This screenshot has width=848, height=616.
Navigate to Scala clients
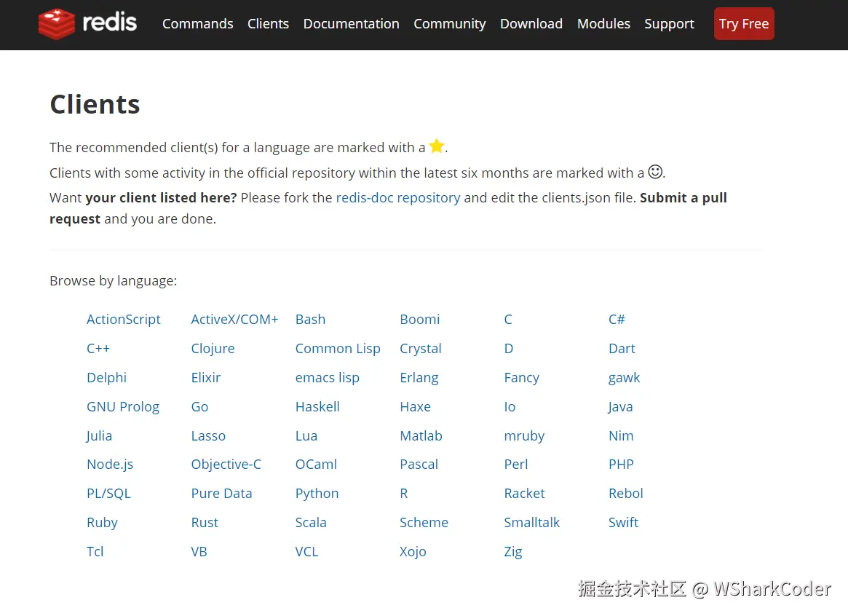[311, 523]
